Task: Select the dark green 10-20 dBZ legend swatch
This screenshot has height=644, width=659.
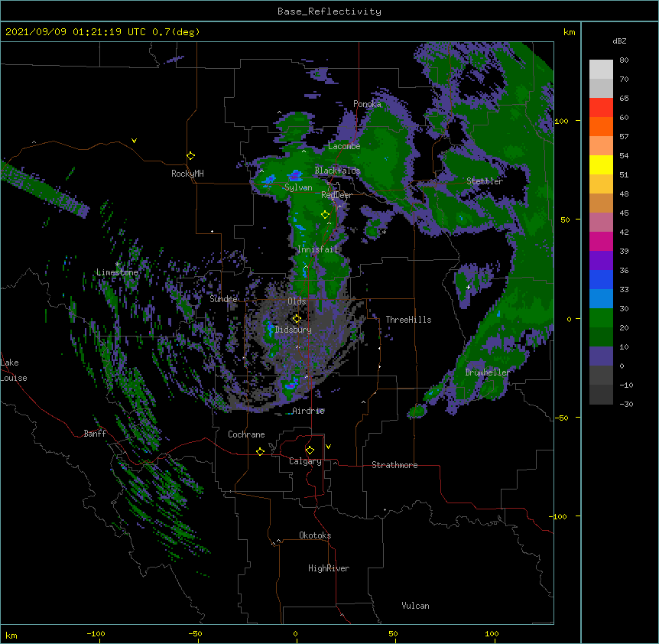Action: (601, 337)
